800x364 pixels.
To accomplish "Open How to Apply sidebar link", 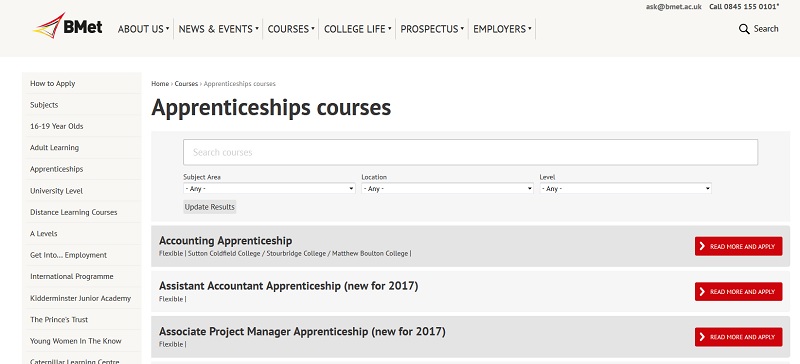I will [x=53, y=83].
